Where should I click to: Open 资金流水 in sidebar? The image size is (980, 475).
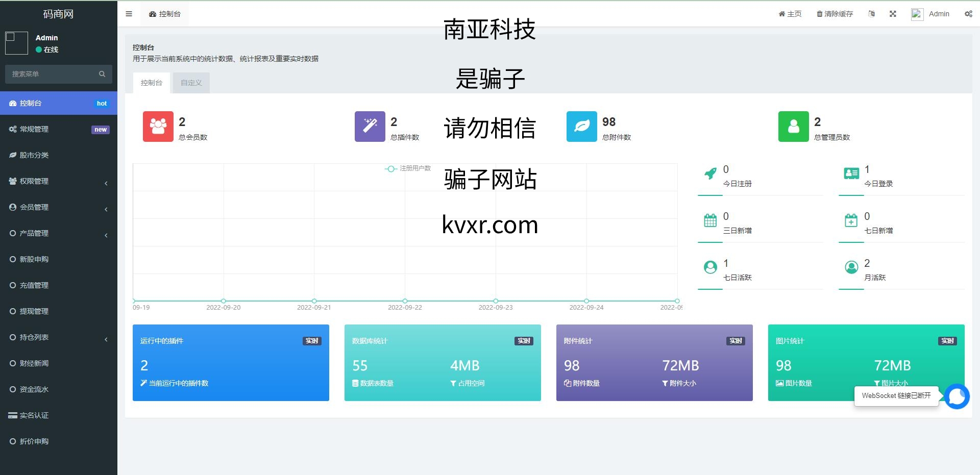click(59, 389)
